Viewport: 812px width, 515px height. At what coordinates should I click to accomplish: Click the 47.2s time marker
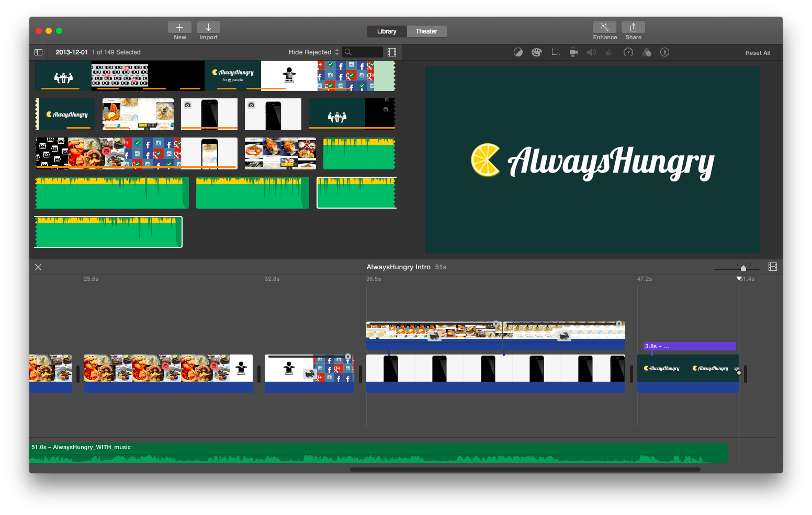(x=645, y=279)
